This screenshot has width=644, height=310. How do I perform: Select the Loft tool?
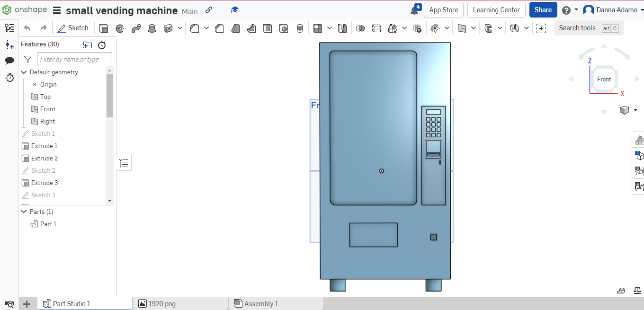click(152, 28)
